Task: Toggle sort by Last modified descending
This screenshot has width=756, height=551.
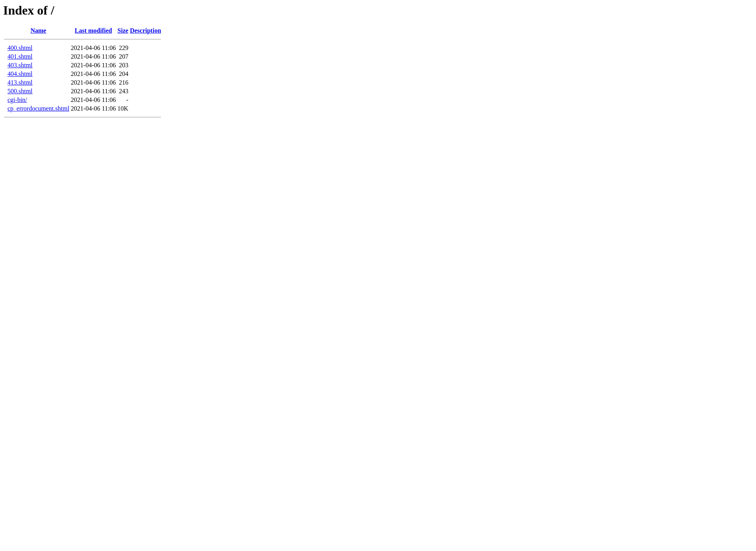Action: coord(93,31)
